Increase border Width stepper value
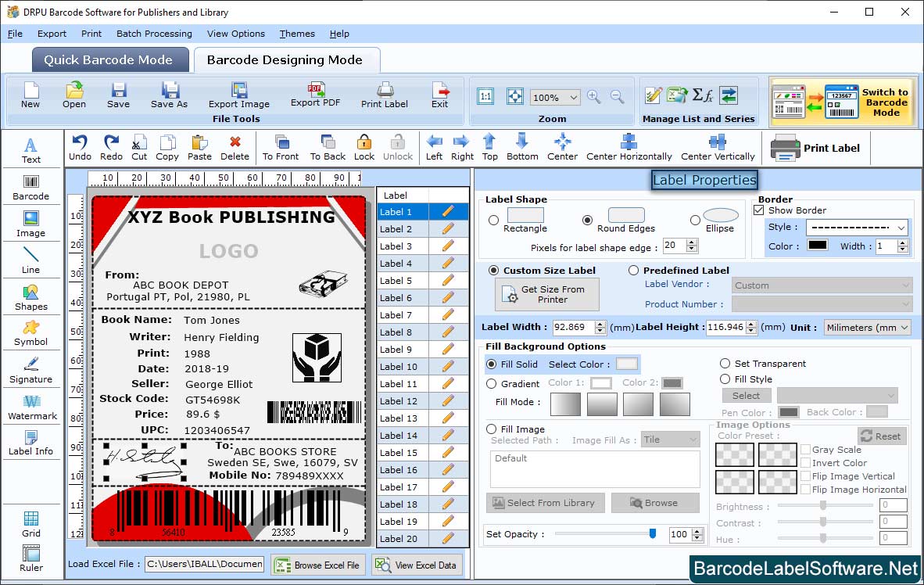The image size is (924, 585). pyautogui.click(x=903, y=242)
